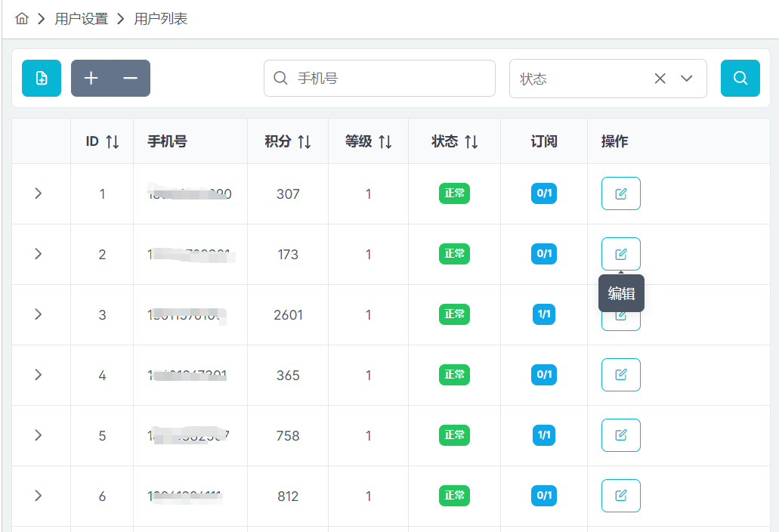Click the 订阅 column header
The image size is (779, 532).
(544, 141)
